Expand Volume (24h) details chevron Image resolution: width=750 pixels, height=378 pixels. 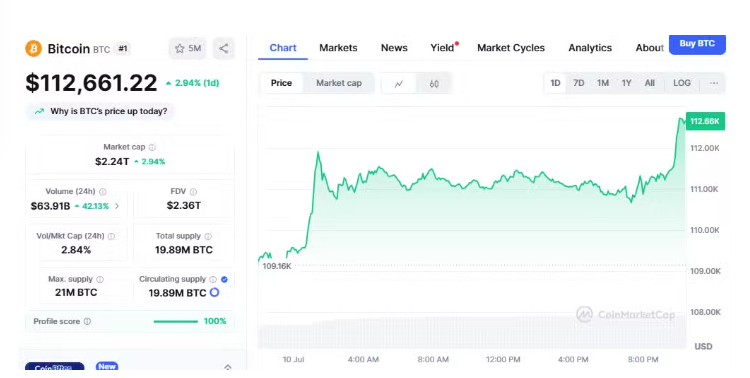pos(117,206)
